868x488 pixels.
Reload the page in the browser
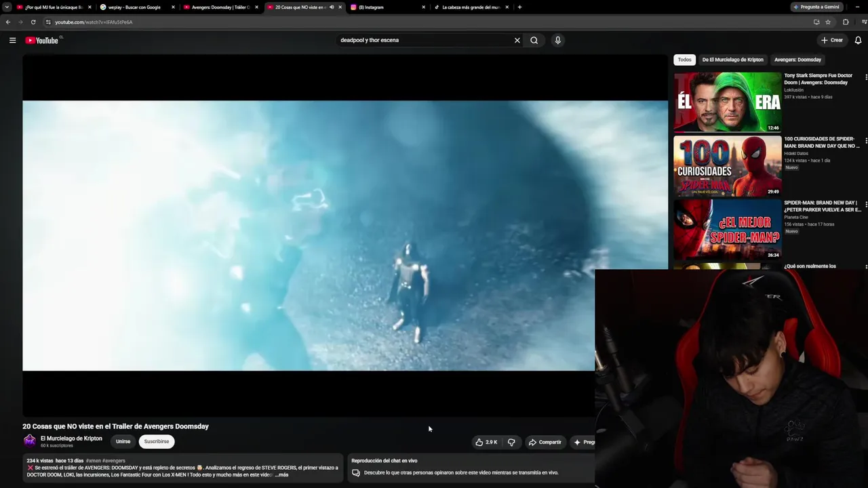(x=33, y=22)
